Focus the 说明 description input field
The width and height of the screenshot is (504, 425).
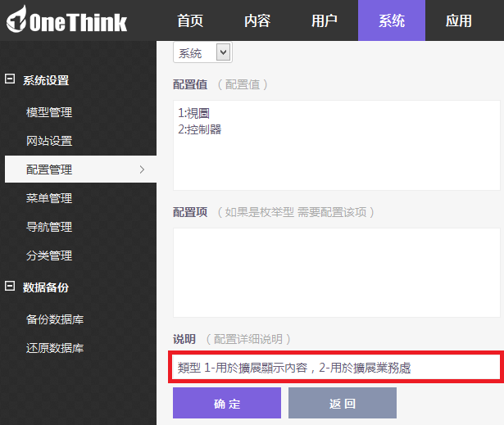click(335, 368)
